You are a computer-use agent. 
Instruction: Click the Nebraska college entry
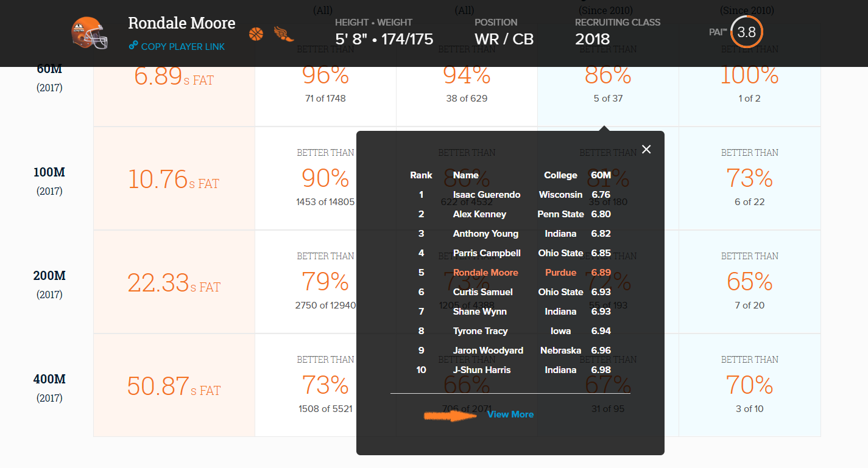click(560, 351)
